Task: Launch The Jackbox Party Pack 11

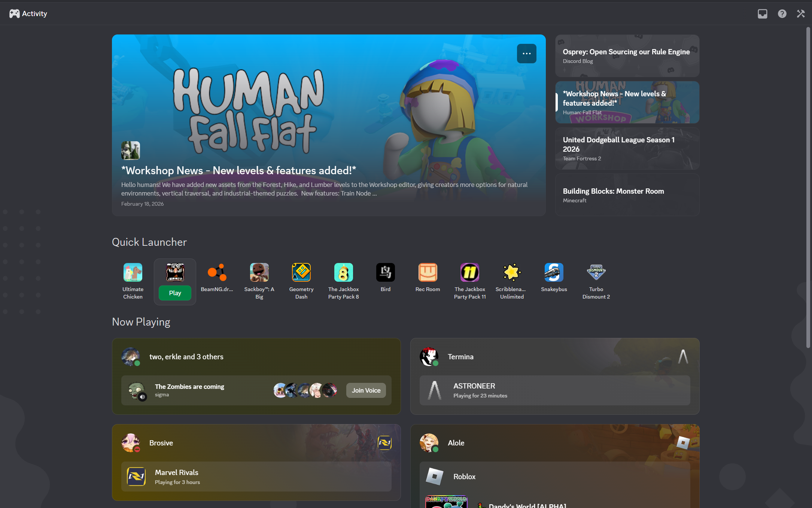Action: 470,272
